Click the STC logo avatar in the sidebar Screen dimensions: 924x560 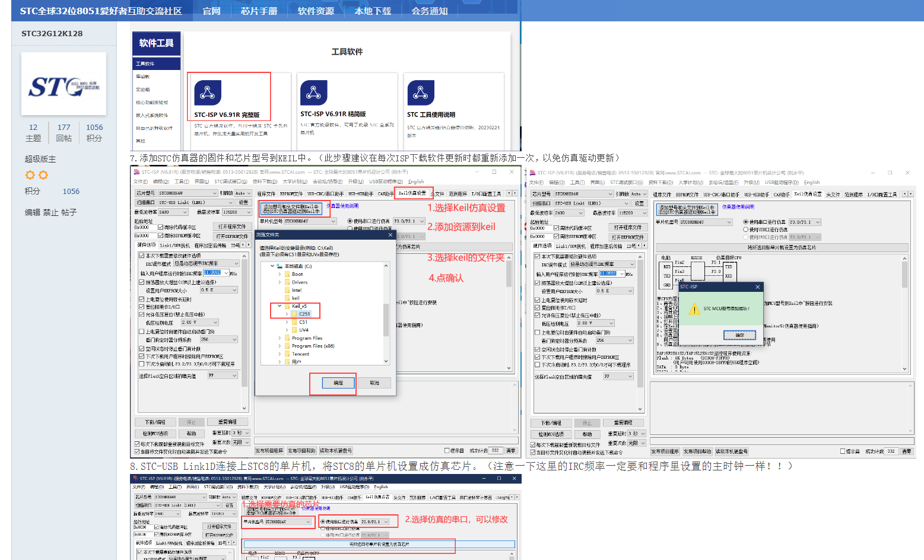coord(64,84)
